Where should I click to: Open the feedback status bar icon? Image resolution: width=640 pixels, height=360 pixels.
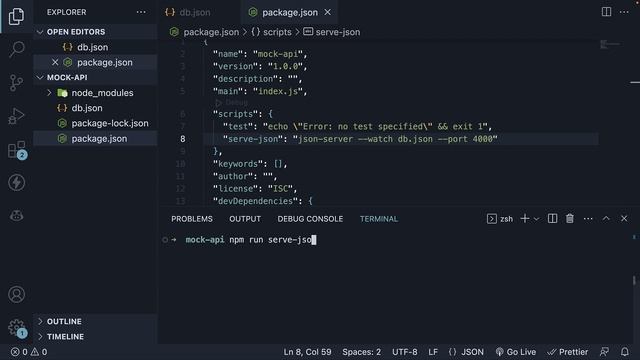[x=604, y=352]
